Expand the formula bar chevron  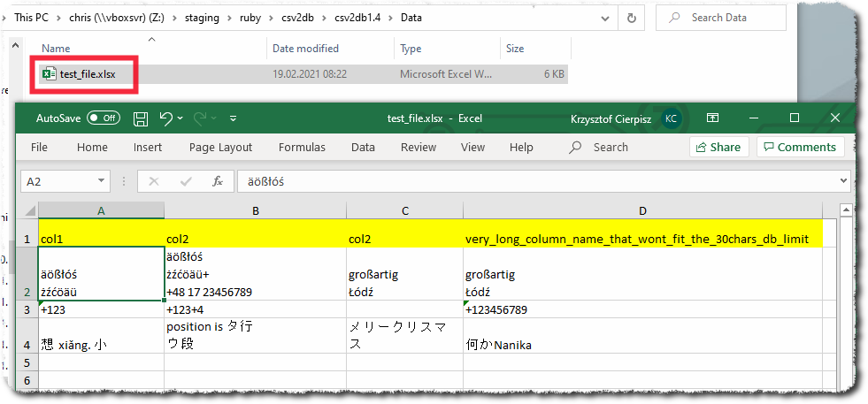842,181
